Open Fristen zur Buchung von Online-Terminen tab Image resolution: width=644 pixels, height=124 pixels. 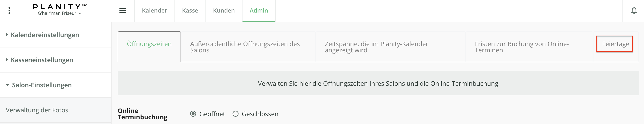522,47
